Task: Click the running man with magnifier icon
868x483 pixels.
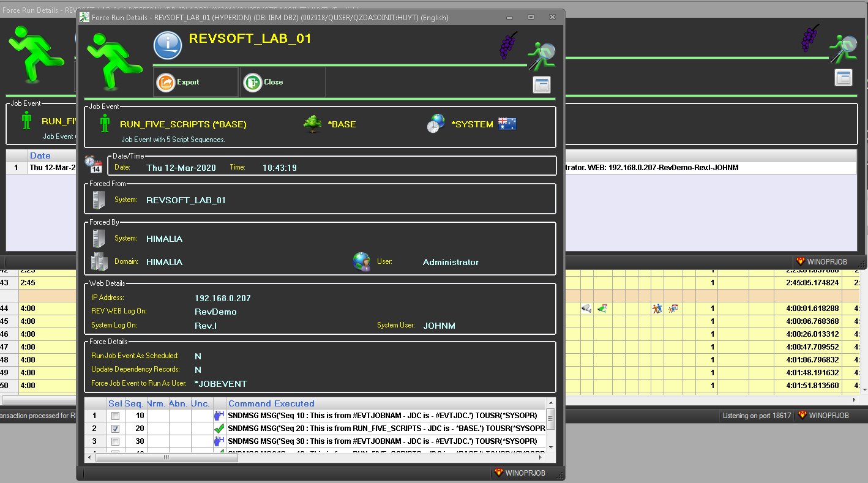Action: [541, 56]
